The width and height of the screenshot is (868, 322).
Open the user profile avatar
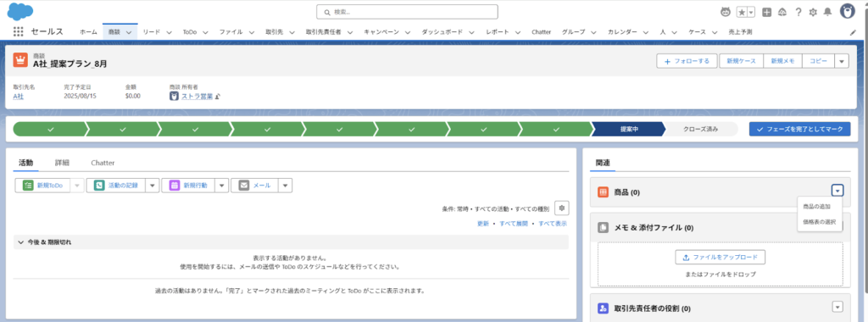point(848,11)
